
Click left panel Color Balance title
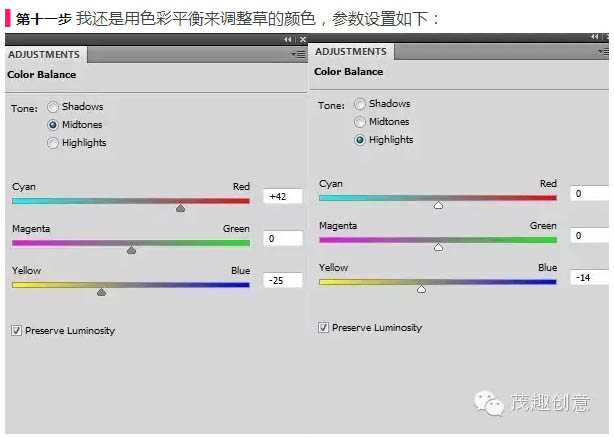click(x=42, y=74)
